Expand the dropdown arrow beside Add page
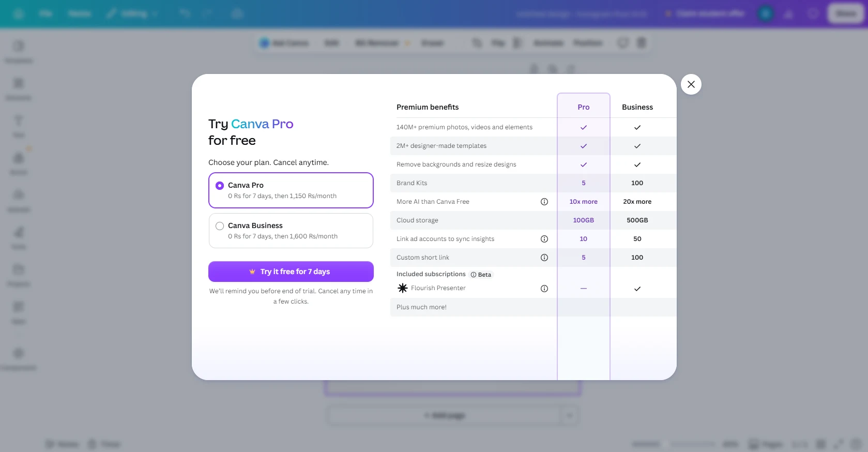The image size is (868, 452). pos(570,415)
